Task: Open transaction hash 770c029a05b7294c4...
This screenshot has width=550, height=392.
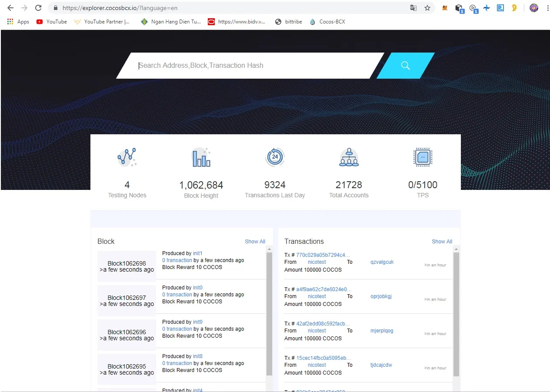Action: (x=323, y=255)
